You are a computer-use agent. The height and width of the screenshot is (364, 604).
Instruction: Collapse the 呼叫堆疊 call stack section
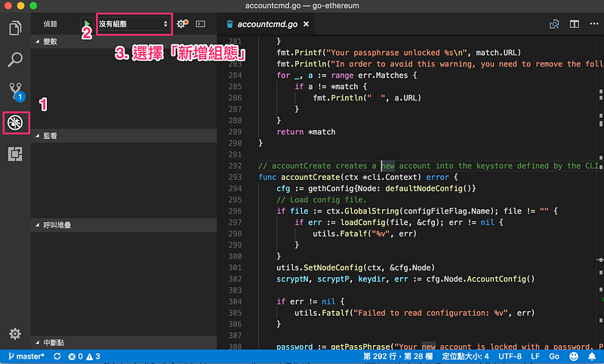57,225
